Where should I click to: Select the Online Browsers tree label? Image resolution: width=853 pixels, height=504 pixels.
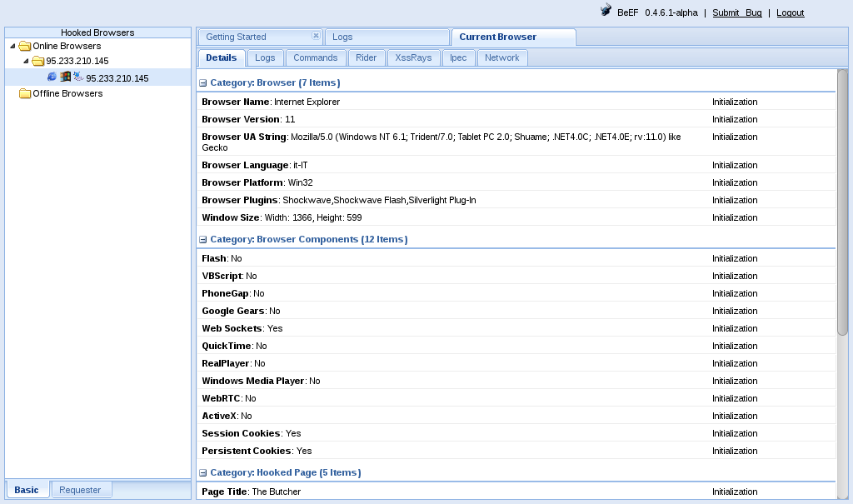tap(67, 47)
